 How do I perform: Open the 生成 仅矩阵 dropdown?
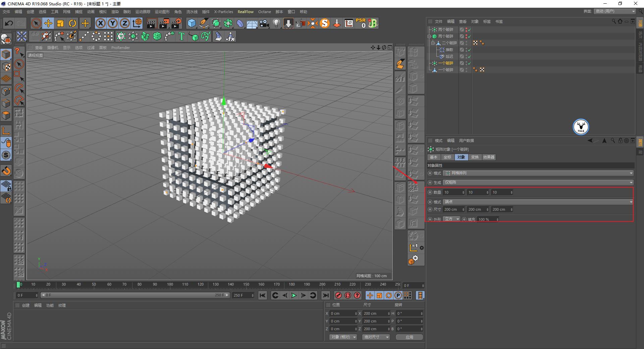(537, 182)
